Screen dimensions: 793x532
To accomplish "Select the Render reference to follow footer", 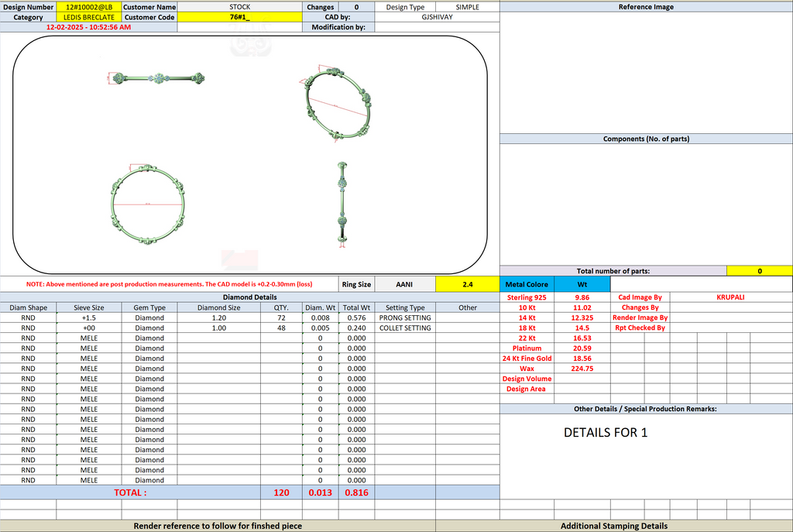I will [218, 526].
